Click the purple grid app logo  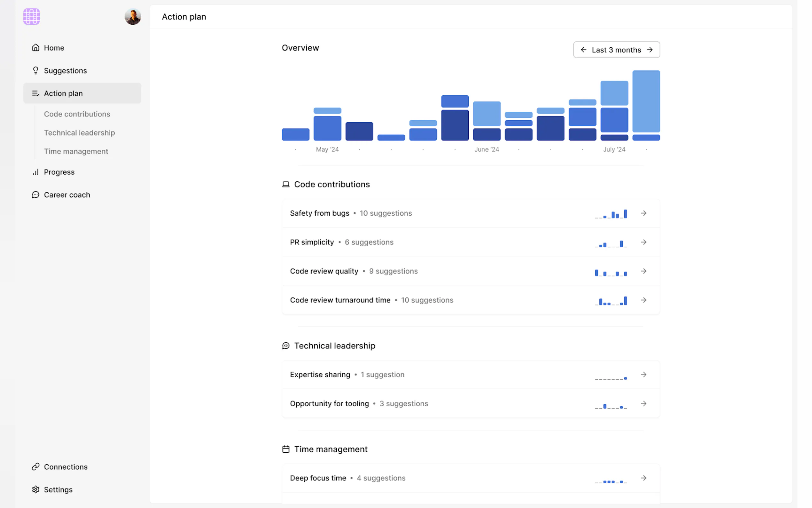(32, 16)
